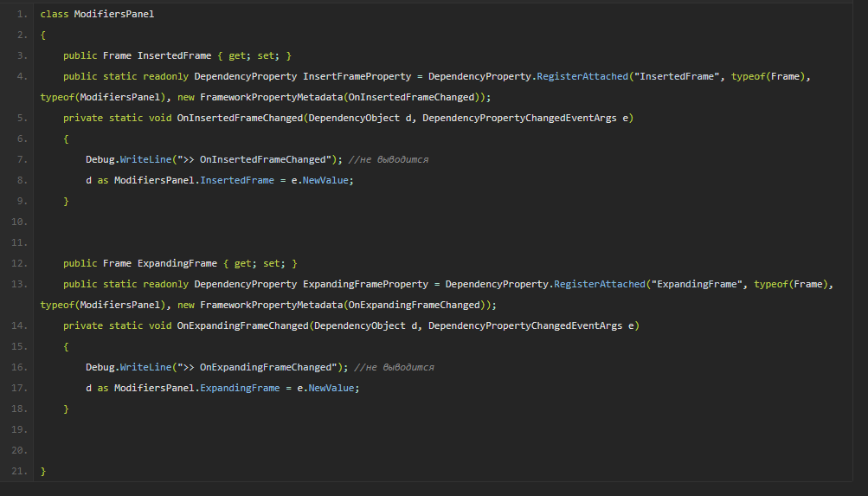
Task: Click line number 19
Action: [x=19, y=429]
